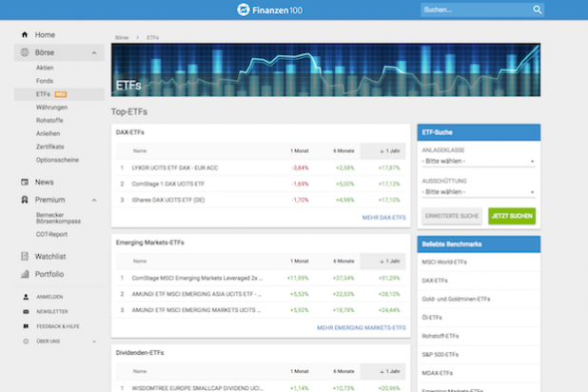This screenshot has height=392, width=588.
Task: Open DAX-ETFs in Beliebte Benchmarks
Action: pos(479,281)
